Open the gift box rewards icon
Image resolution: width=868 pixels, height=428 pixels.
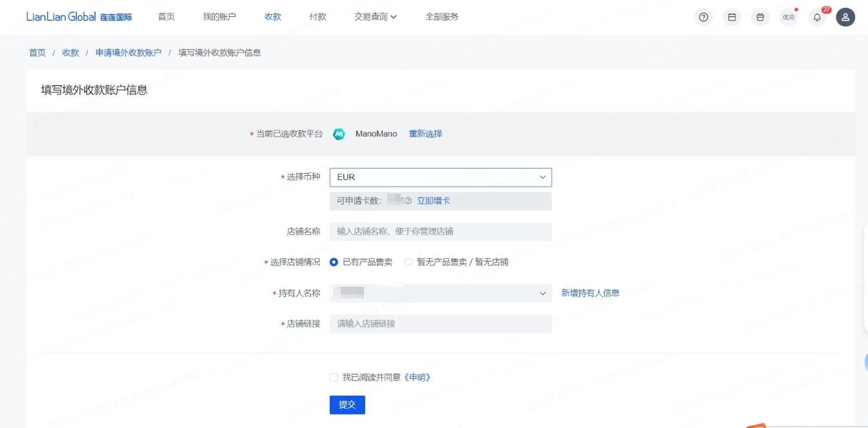pyautogui.click(x=760, y=17)
